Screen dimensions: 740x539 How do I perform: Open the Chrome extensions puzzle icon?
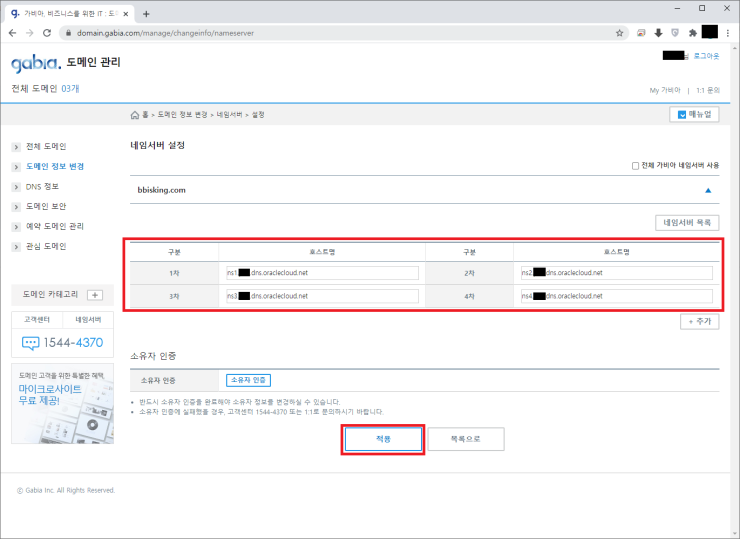(x=691, y=32)
